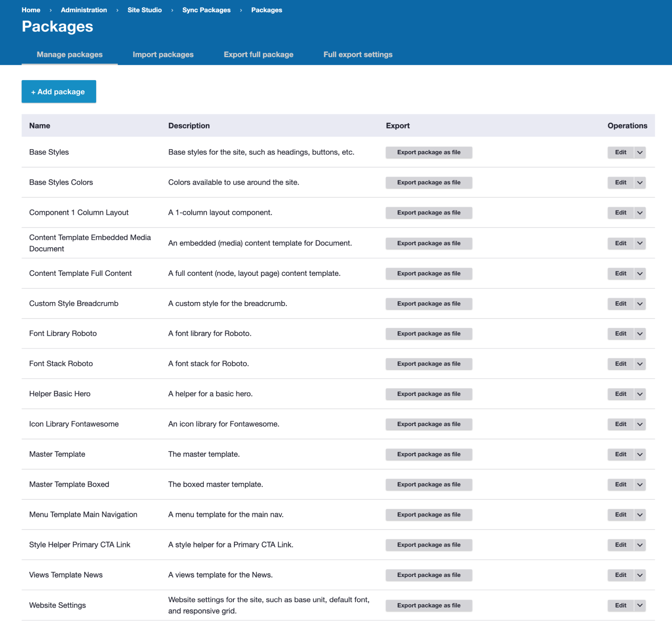Export Master Template package as file
This screenshot has width=672, height=625.
(428, 454)
